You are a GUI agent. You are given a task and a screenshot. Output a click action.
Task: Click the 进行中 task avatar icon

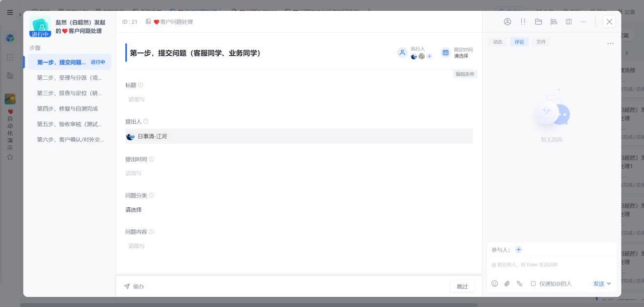40,26
